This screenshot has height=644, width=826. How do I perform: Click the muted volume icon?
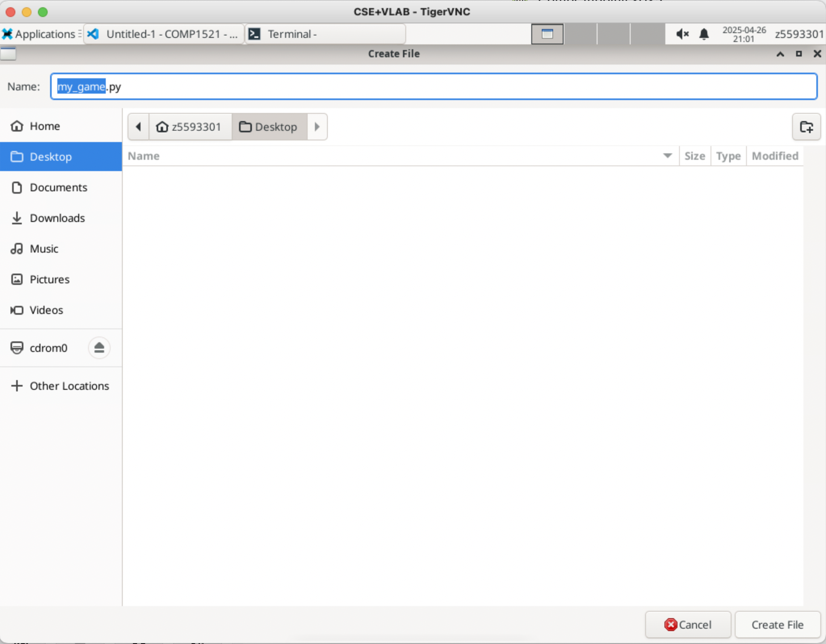(682, 34)
